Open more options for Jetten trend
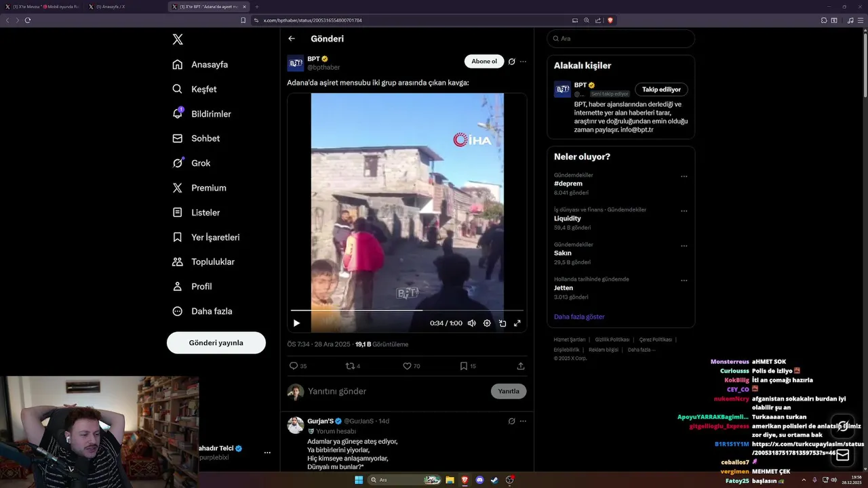The width and height of the screenshot is (868, 488). point(684,280)
